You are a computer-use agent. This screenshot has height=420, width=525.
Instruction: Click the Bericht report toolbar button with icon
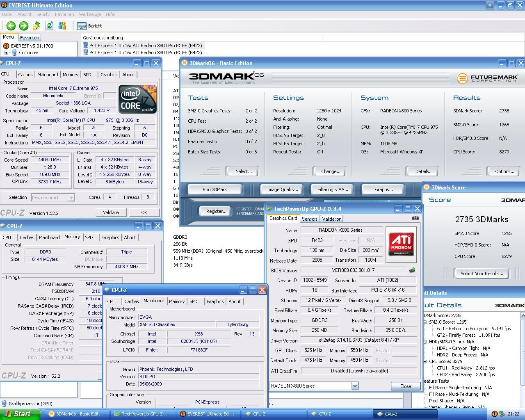[89, 26]
